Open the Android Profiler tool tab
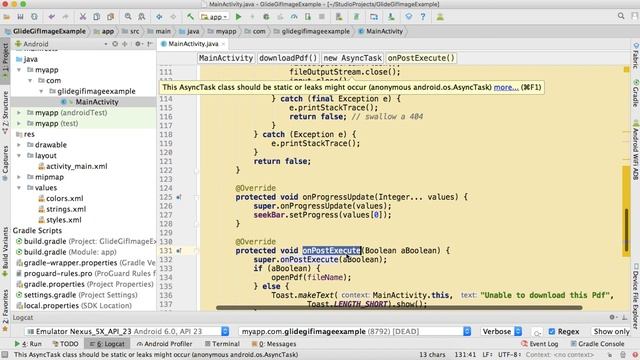640x360 pixels. (164, 344)
